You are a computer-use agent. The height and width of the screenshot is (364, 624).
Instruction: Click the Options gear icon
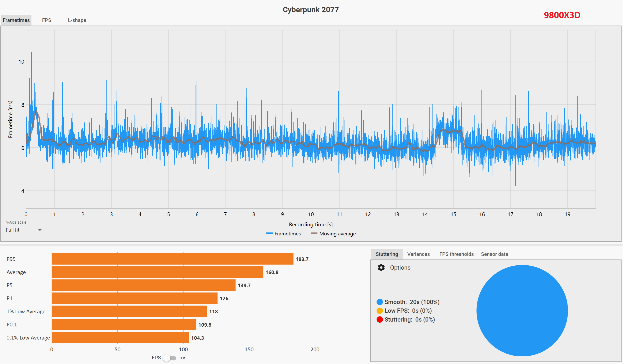point(382,268)
